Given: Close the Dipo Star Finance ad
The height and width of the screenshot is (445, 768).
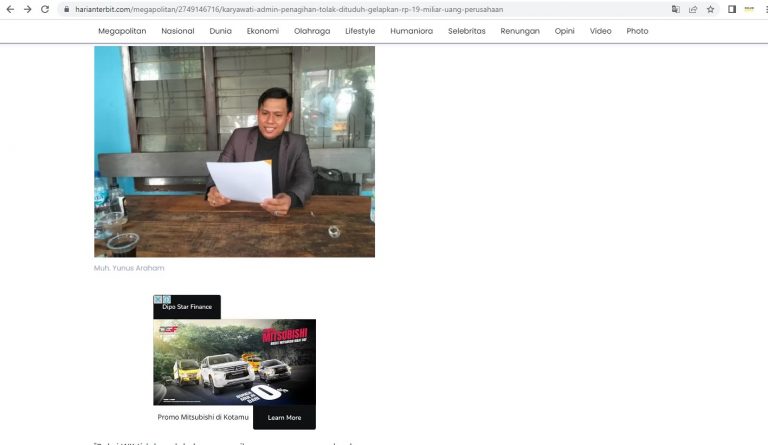Looking at the screenshot, I should click(x=158, y=299).
